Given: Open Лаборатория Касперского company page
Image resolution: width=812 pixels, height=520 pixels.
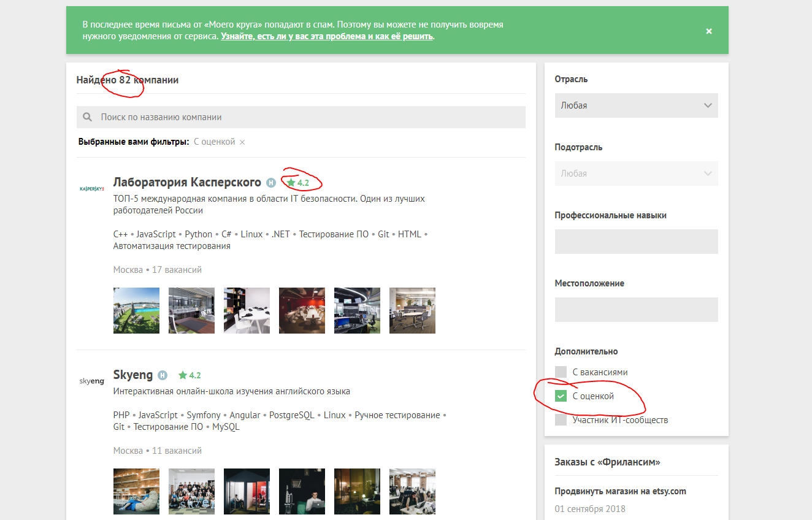Looking at the screenshot, I should (x=187, y=182).
